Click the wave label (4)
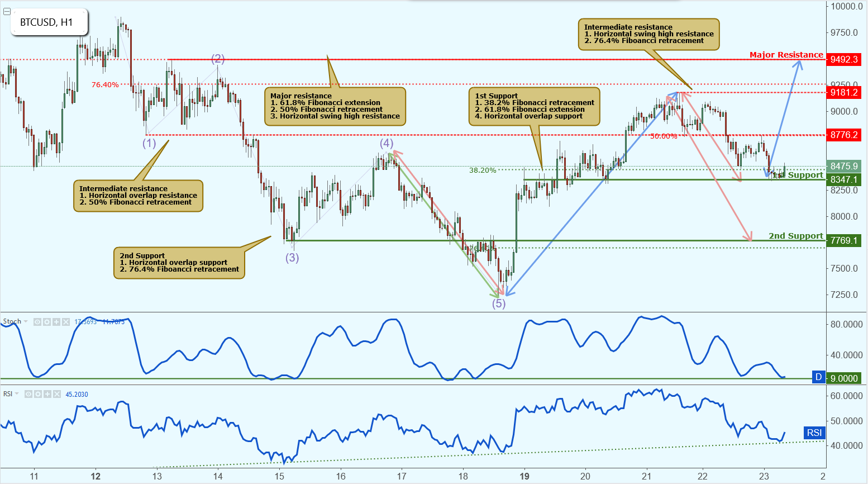The width and height of the screenshot is (868, 484). pos(387,143)
